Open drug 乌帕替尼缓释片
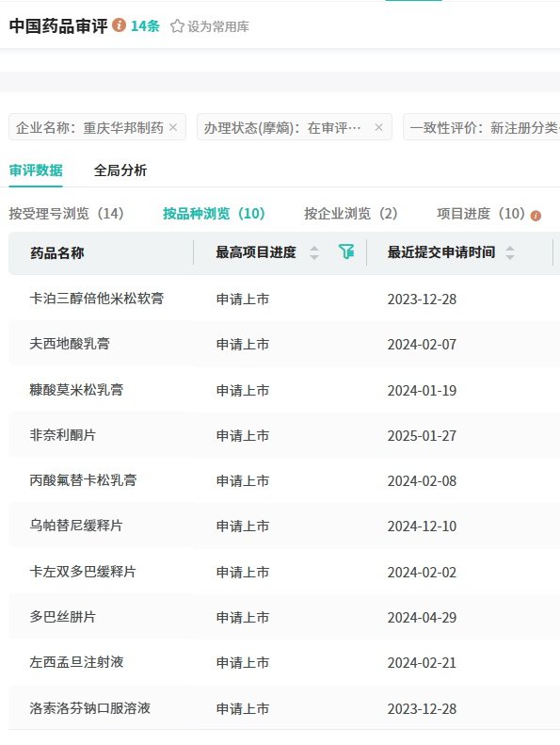Viewport: 560px width, 745px height. click(x=76, y=525)
